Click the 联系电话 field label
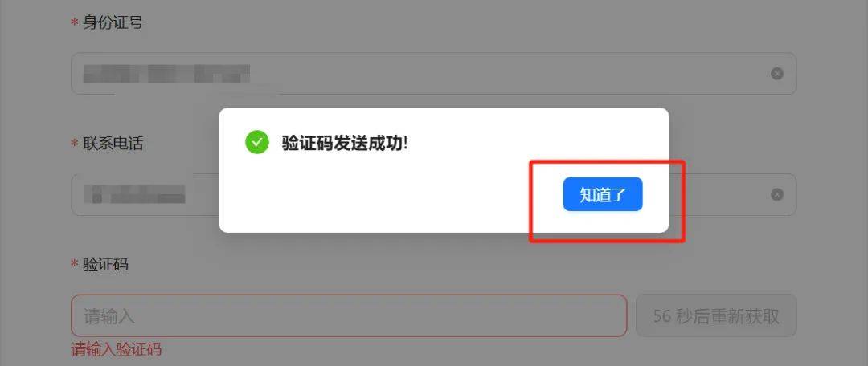This screenshot has width=868, height=366. [113, 144]
